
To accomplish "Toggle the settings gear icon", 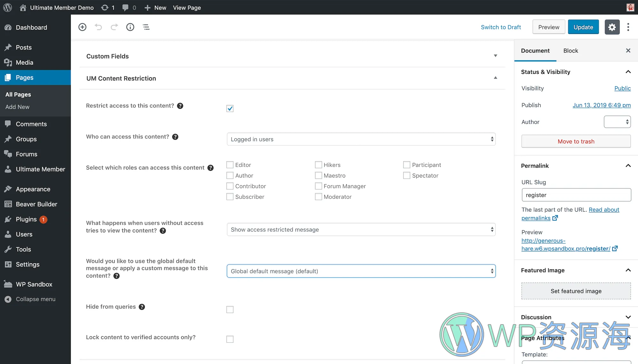I will coord(612,27).
